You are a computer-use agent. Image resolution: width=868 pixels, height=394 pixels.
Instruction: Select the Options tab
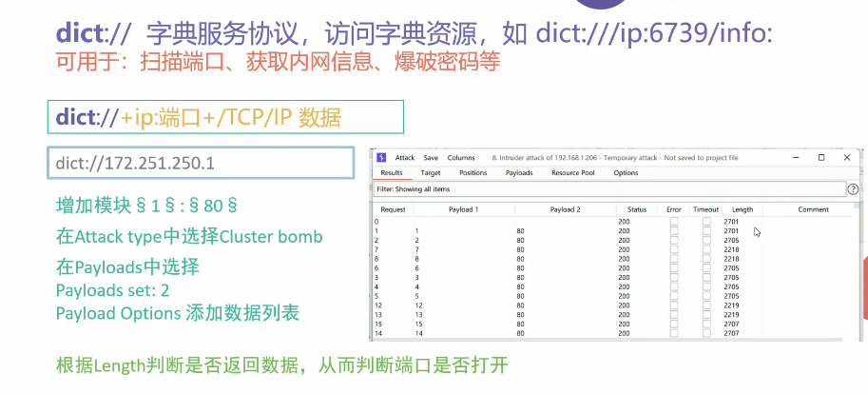(626, 173)
